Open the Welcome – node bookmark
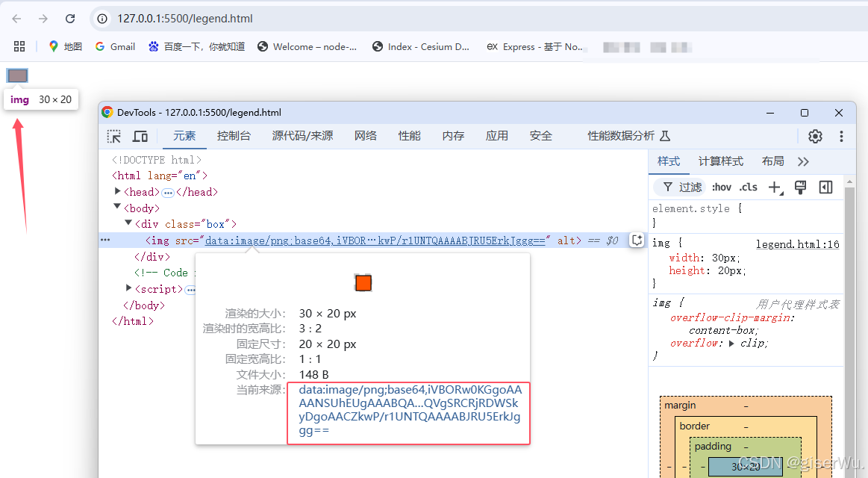This screenshot has width=868, height=478. point(307,46)
